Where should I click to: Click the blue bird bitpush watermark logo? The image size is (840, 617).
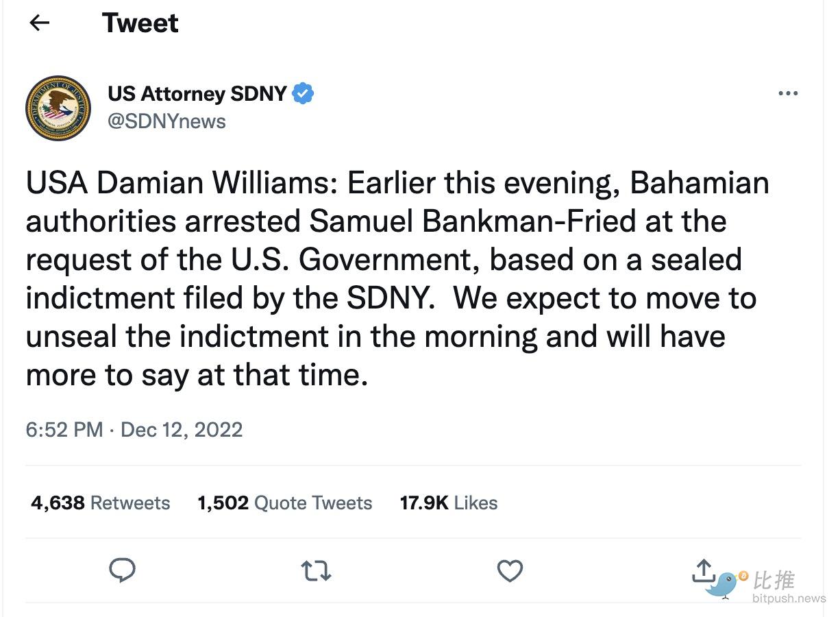[x=726, y=583]
